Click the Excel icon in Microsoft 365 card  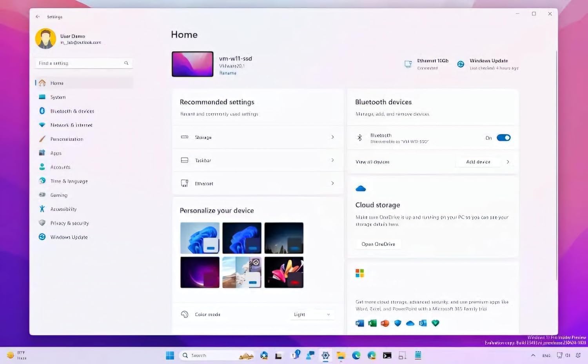[372, 323]
